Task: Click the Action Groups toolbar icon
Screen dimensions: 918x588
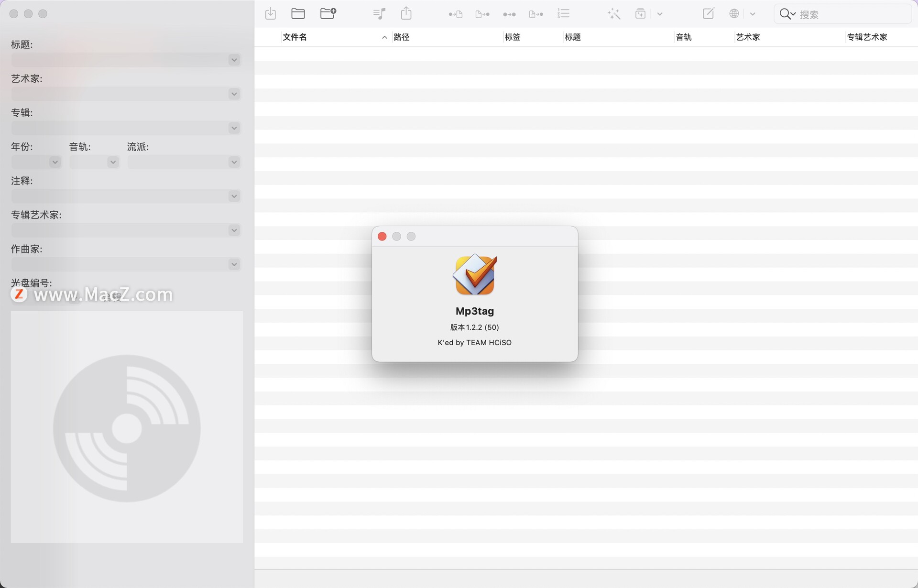Action: click(640, 14)
